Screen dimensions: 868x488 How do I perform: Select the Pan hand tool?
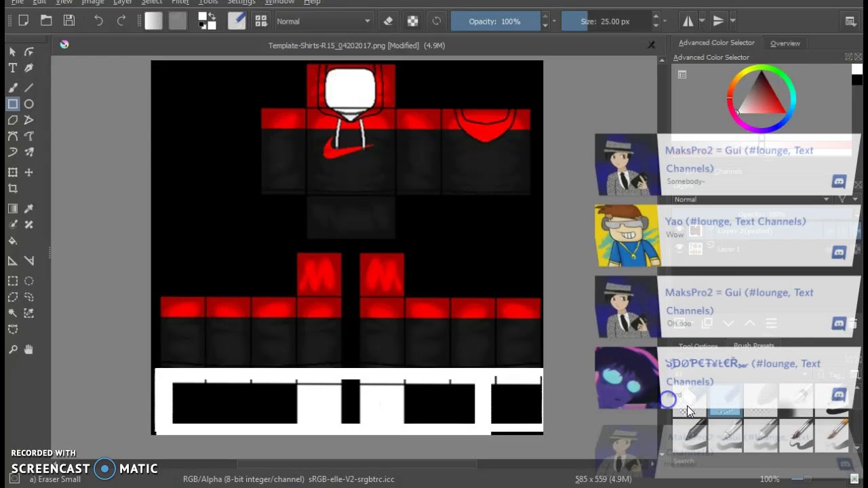click(x=29, y=350)
